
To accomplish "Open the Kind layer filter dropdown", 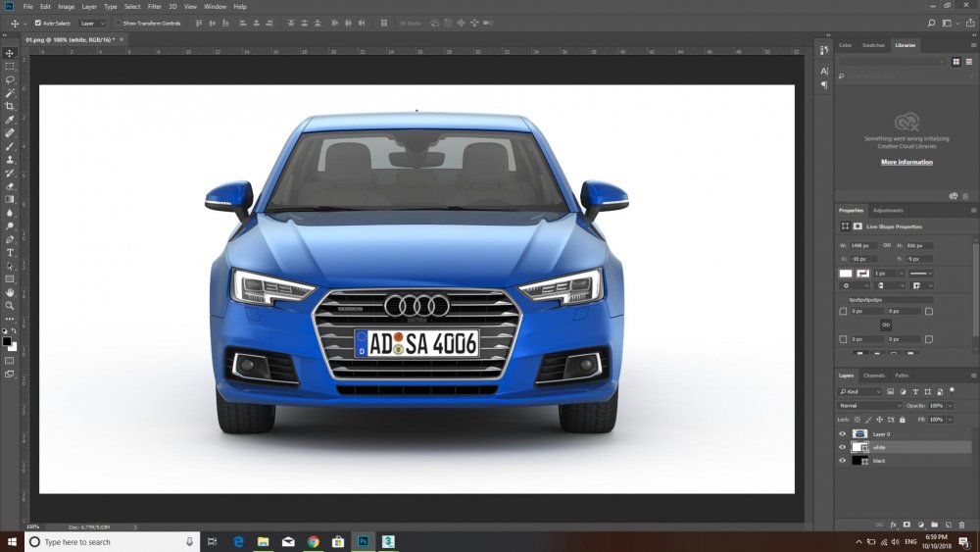I will click(x=862, y=391).
